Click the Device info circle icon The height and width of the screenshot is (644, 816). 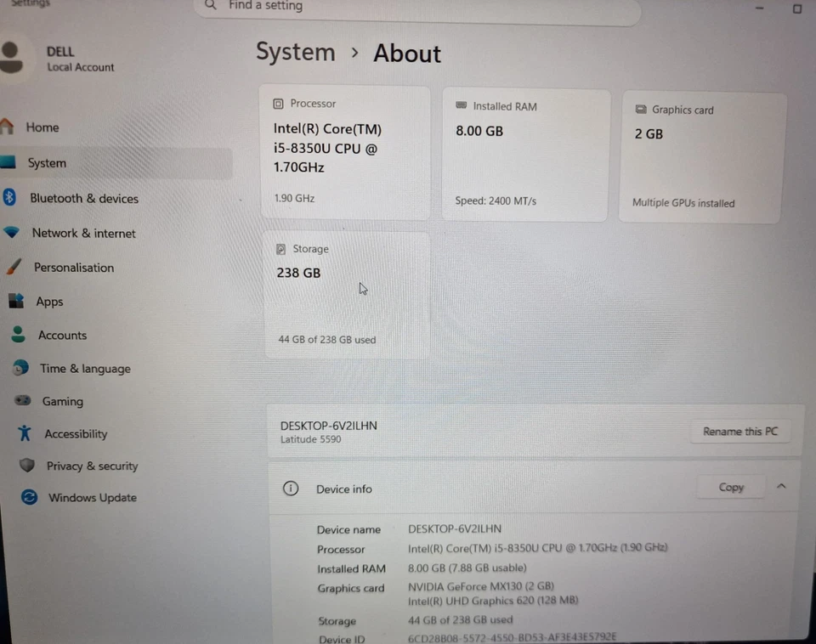pyautogui.click(x=291, y=489)
